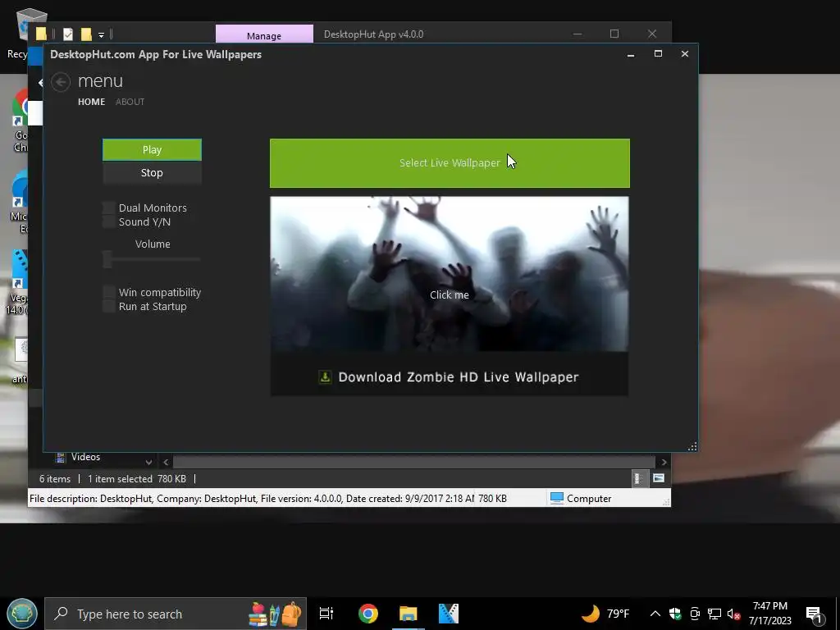Open Chrome from the taskbar
Image resolution: width=840 pixels, height=630 pixels.
(368, 614)
